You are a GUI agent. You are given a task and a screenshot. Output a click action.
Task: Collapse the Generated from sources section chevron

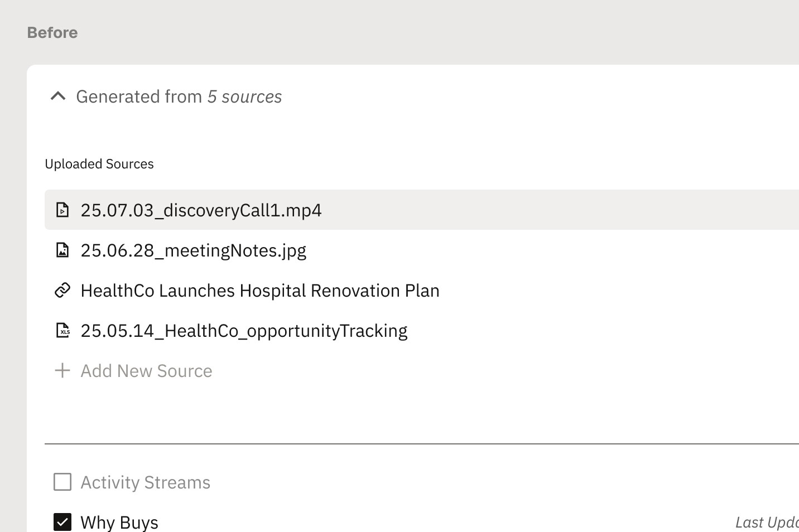point(58,96)
